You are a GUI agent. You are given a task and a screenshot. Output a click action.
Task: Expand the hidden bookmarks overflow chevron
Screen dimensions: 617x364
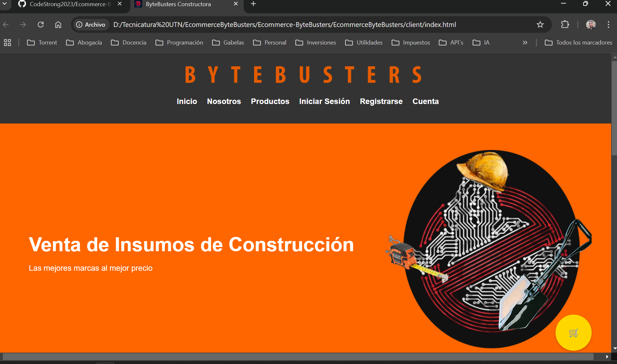click(x=525, y=42)
